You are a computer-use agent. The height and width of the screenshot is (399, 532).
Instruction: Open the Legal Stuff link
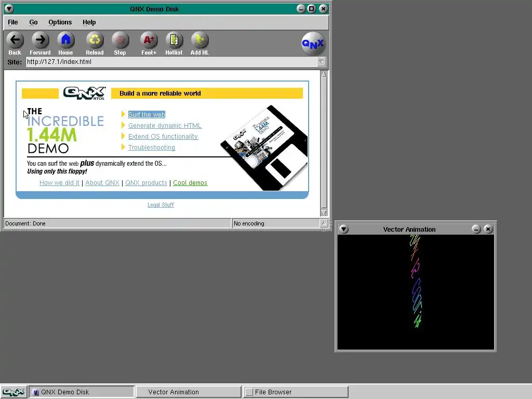pyautogui.click(x=161, y=205)
